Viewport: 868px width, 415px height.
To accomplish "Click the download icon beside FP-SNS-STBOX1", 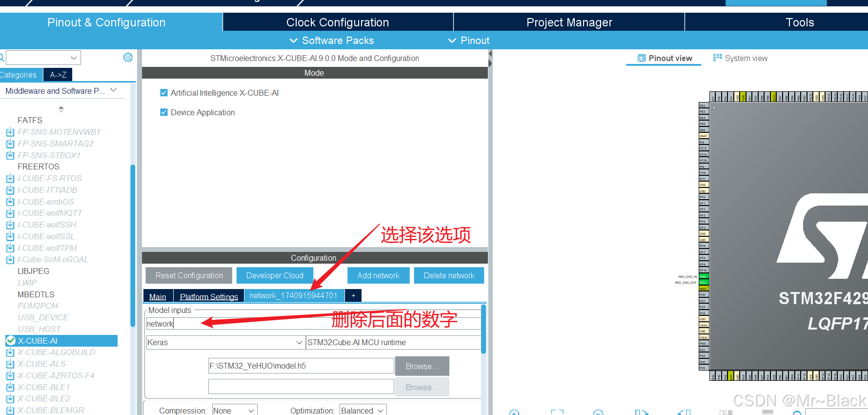I will point(10,155).
